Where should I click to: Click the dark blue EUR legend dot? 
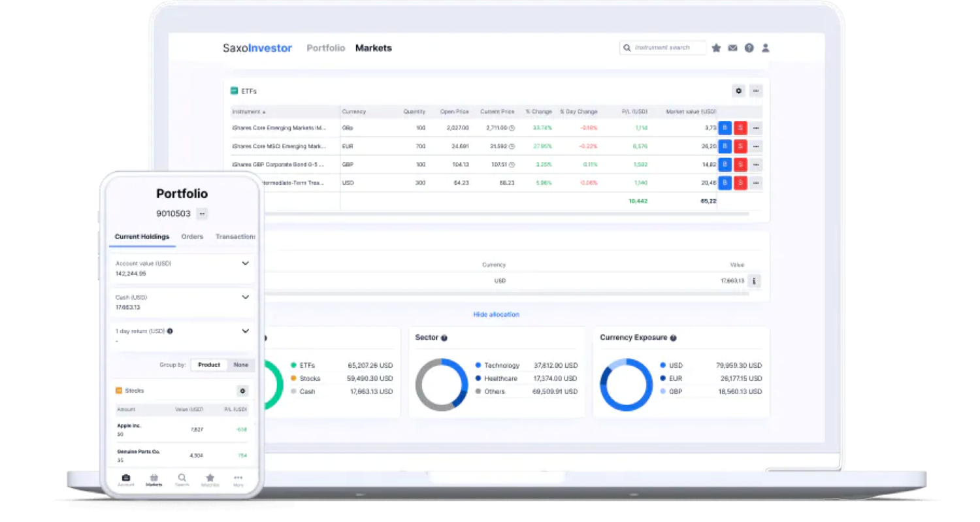click(x=663, y=378)
